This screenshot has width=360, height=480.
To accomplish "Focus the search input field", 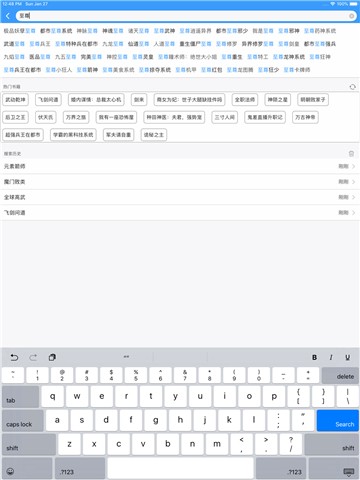I will [x=186, y=16].
